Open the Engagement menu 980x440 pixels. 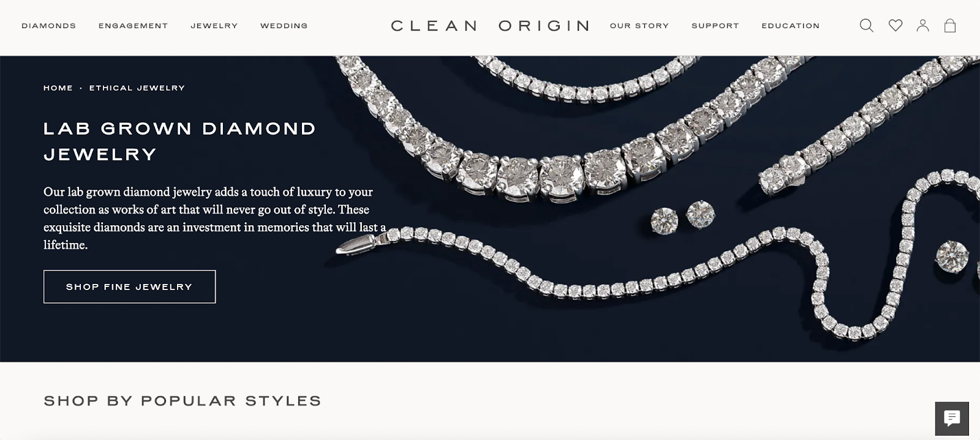pyautogui.click(x=133, y=26)
